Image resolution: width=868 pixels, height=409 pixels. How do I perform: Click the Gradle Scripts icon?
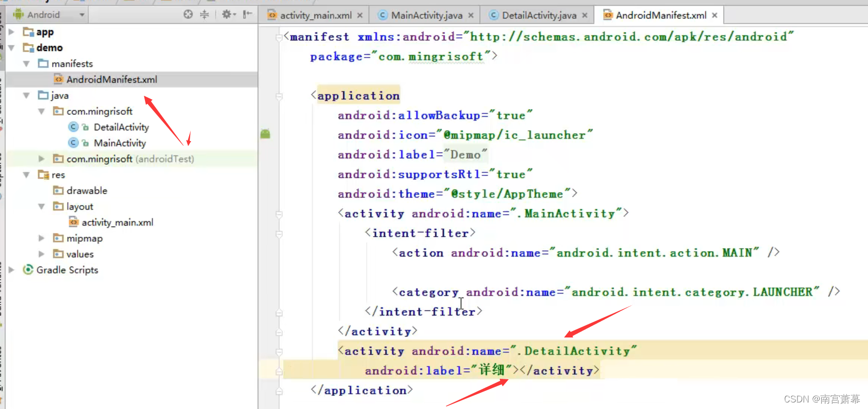(x=28, y=269)
